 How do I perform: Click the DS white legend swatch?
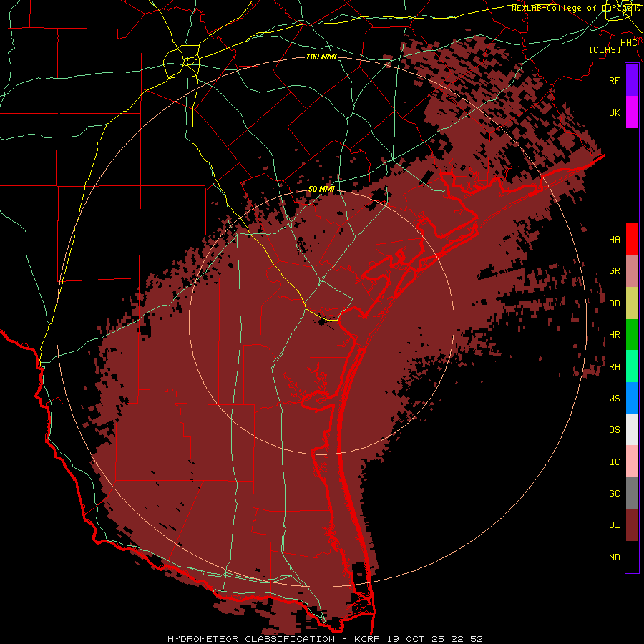click(632, 429)
